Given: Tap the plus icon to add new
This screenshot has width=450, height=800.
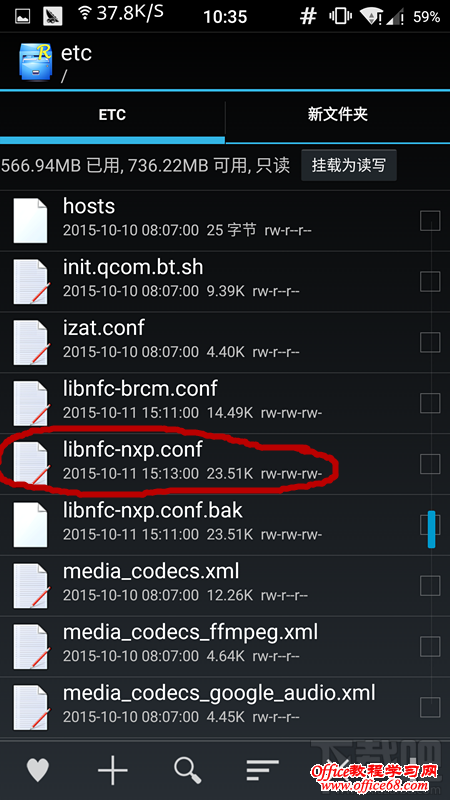Looking at the screenshot, I should [x=112, y=769].
